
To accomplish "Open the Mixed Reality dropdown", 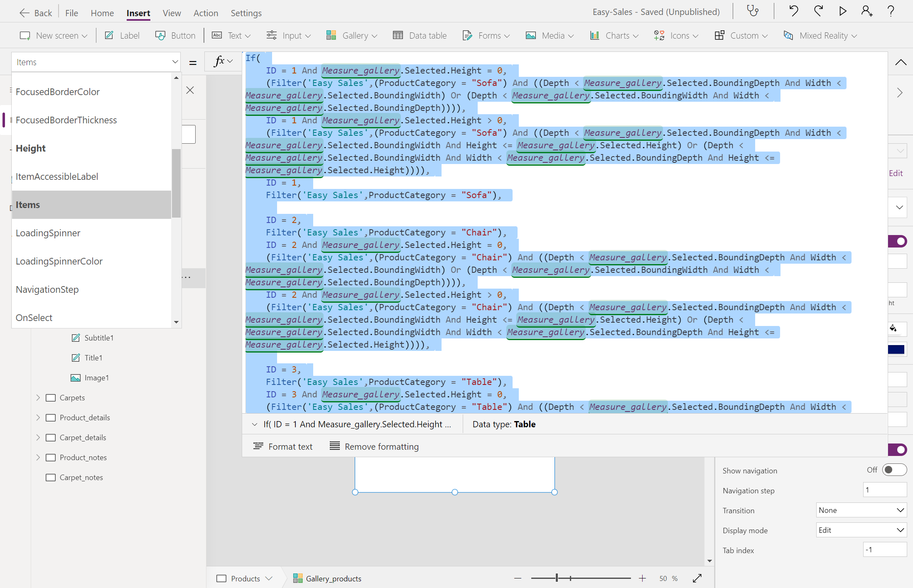I will pos(820,36).
